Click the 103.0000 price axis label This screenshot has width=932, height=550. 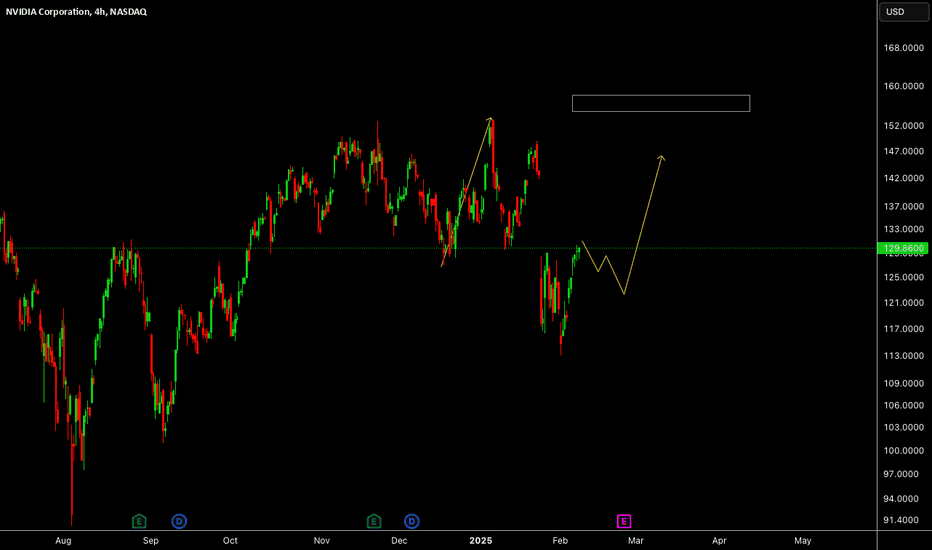pyautogui.click(x=903, y=427)
